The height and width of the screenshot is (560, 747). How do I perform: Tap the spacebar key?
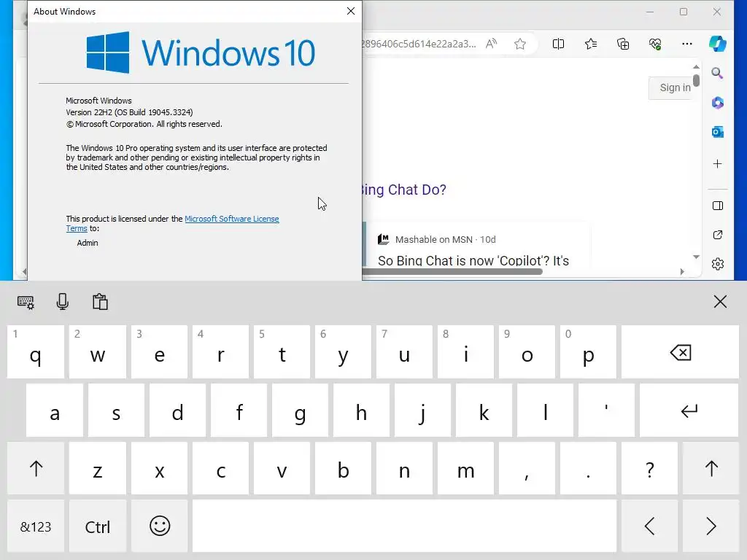point(404,526)
